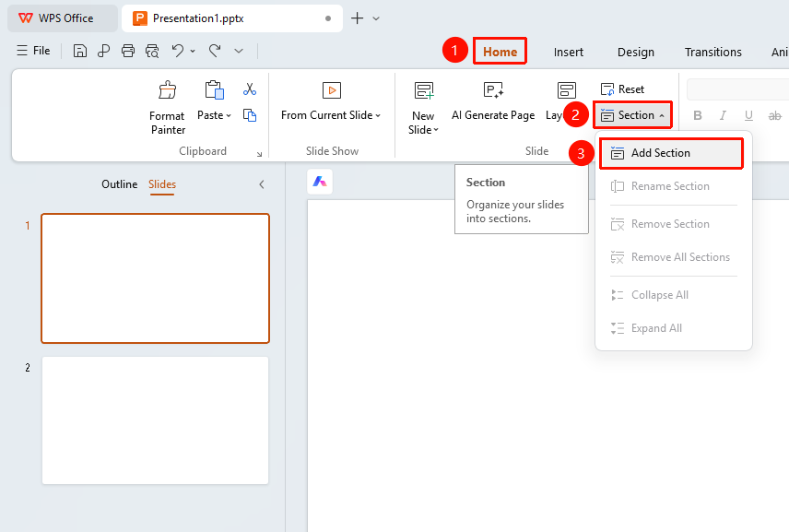789x532 pixels.
Task: Toggle Italic formatting
Action: click(x=723, y=115)
